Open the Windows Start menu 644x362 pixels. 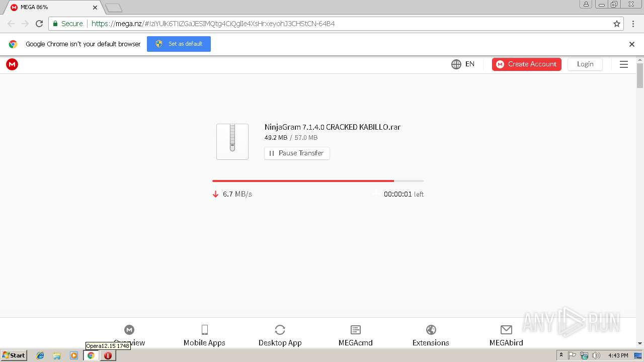click(14, 355)
